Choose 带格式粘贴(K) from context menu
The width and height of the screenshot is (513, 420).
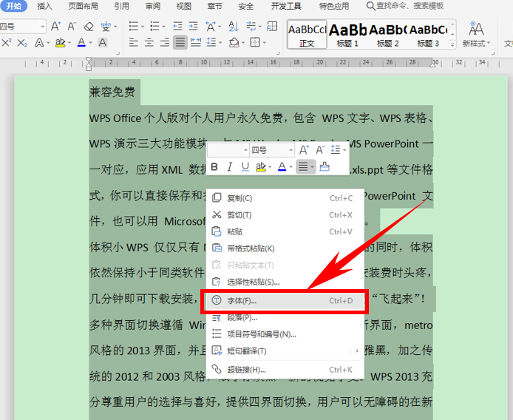pyautogui.click(x=285, y=248)
